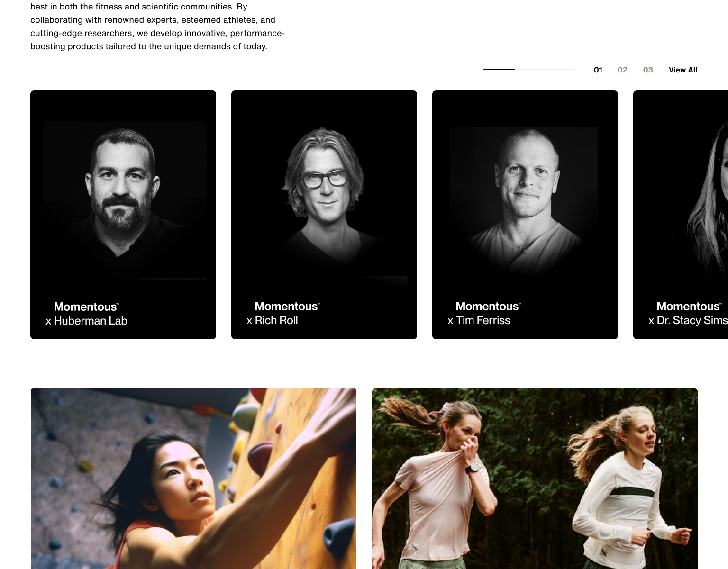The height and width of the screenshot is (569, 728).
Task: Select the 'x Huberman Lab' caption text
Action: click(x=86, y=321)
